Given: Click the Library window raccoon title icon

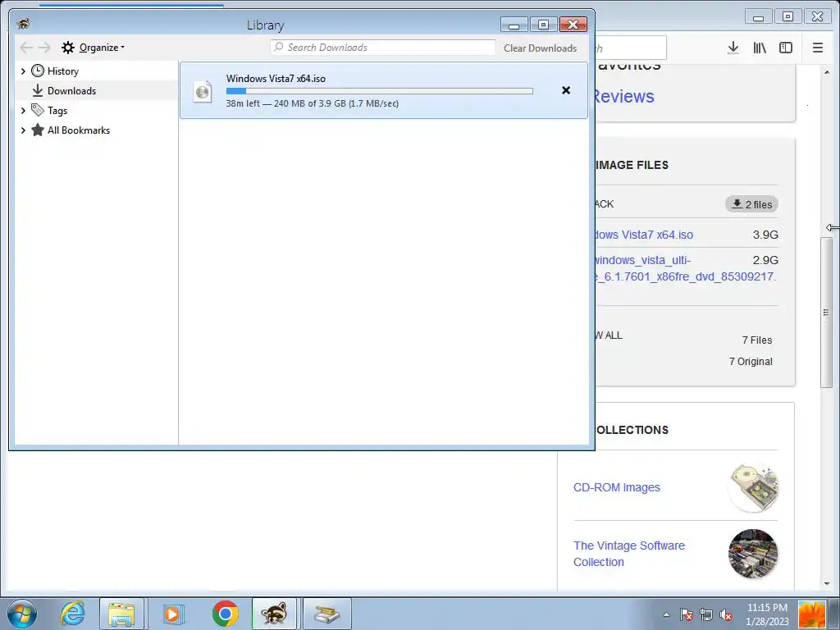Looking at the screenshot, I should (23, 24).
